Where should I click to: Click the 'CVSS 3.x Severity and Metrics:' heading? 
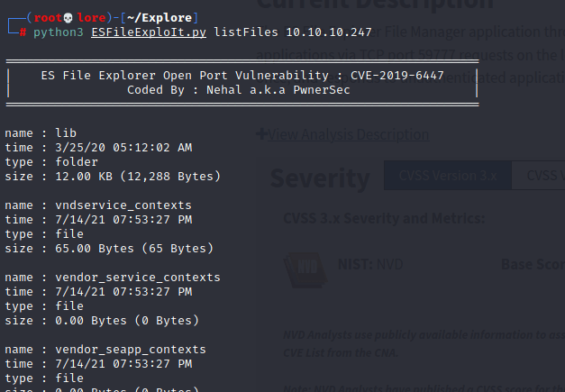tap(384, 218)
